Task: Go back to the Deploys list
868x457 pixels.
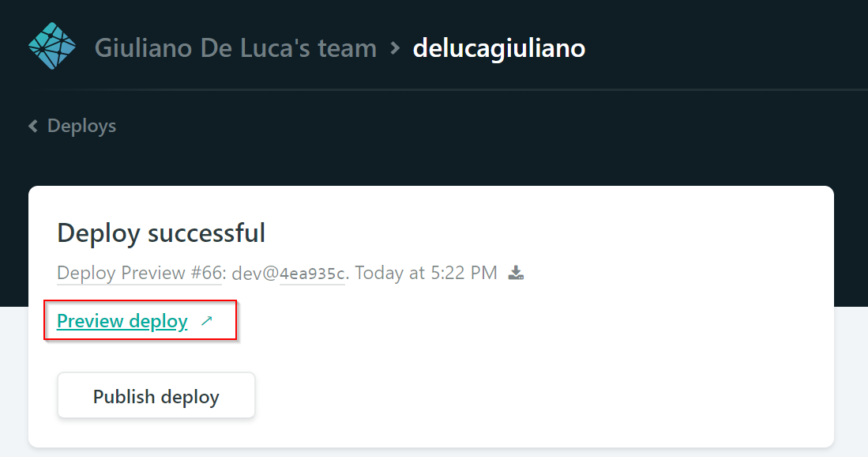Action: [x=81, y=127]
